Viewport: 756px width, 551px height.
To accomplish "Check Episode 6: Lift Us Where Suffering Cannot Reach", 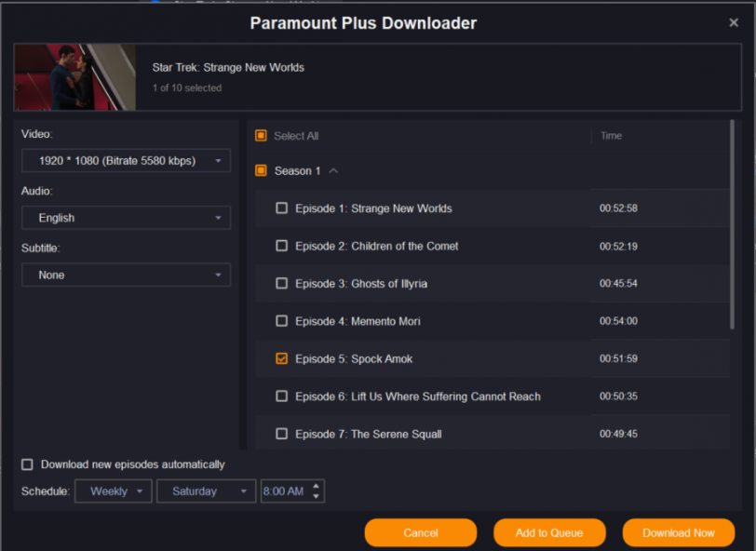I will pyautogui.click(x=281, y=396).
